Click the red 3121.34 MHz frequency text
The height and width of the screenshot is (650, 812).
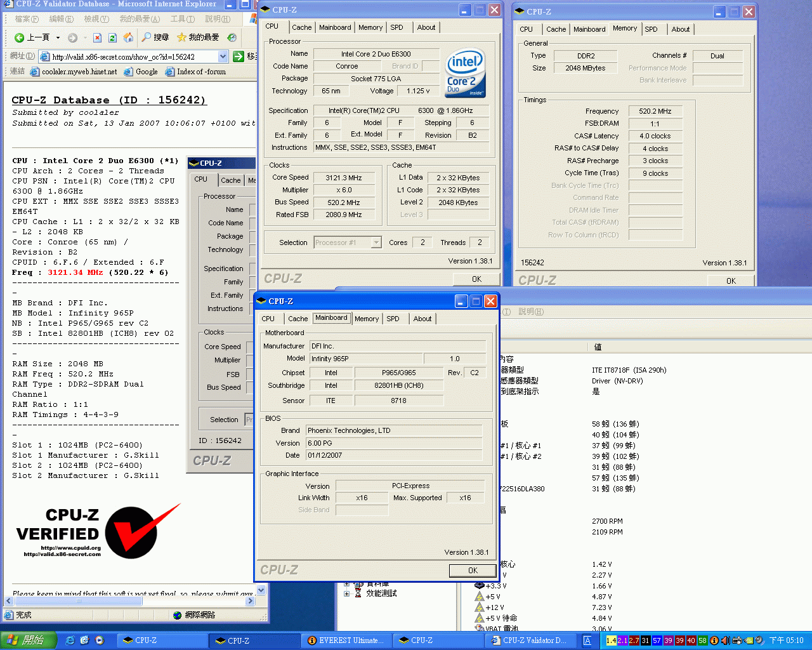[x=75, y=272]
